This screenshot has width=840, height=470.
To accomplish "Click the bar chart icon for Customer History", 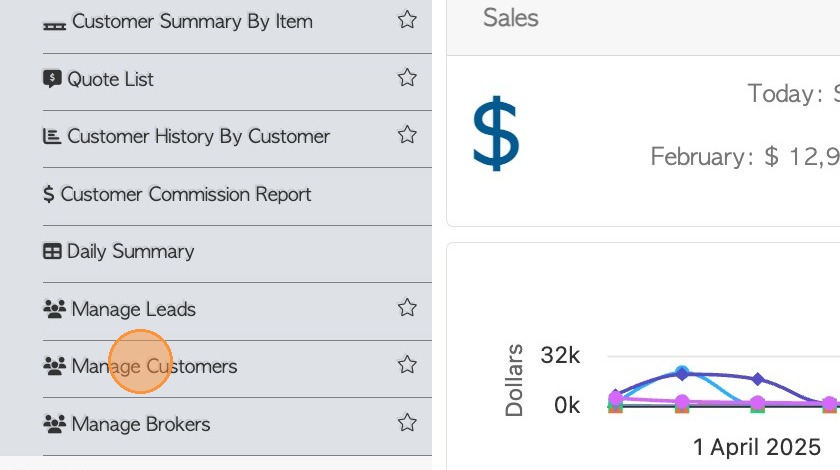I will pyautogui.click(x=52, y=136).
